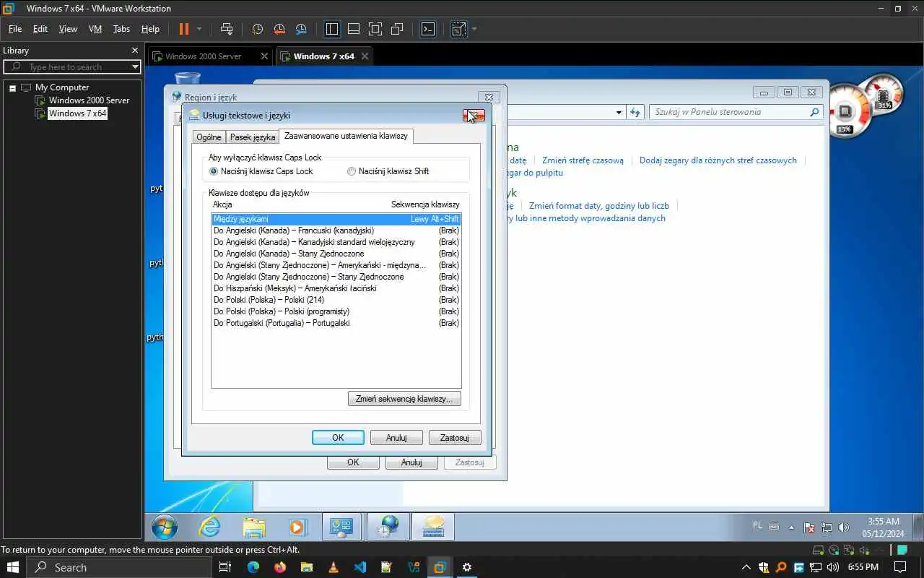Screen dimensions: 924x578
Task: Open the VM menu
Action: pyautogui.click(x=95, y=29)
